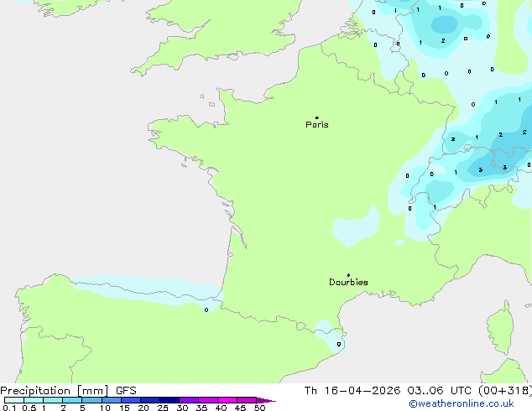Pick the 25 mm dark blue legend swatch
This screenshot has width=532, height=411.
(169, 400)
